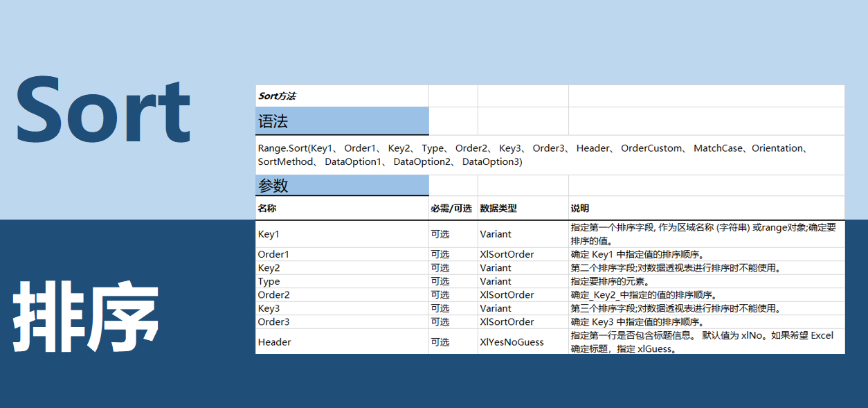
Task: Click description '指定要排序的元素'
Action: coord(707,281)
